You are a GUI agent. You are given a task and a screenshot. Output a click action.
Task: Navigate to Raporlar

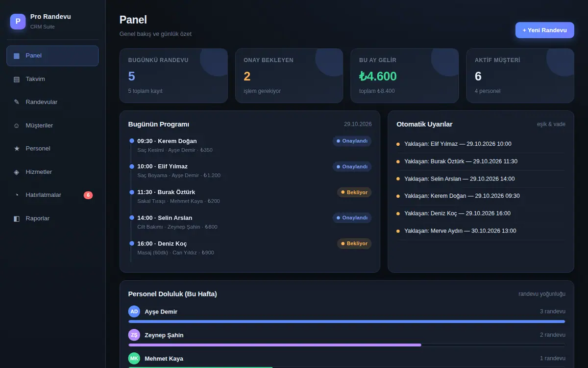click(52, 218)
